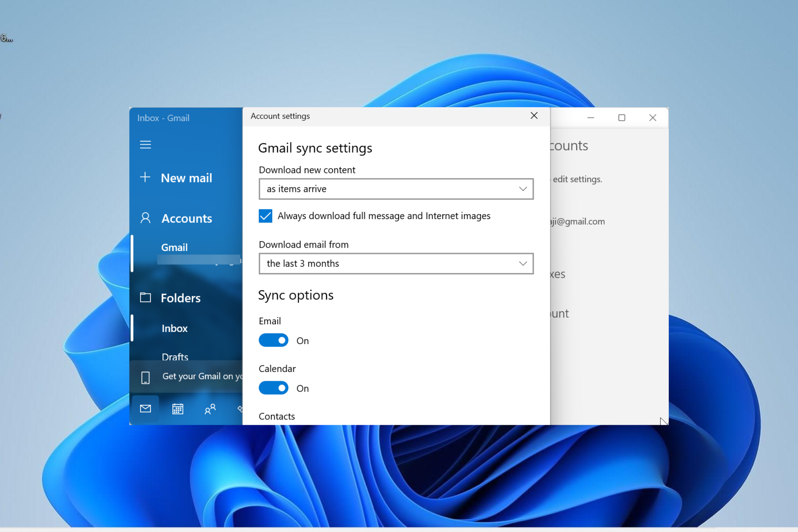The height and width of the screenshot is (532, 798).
Task: Click the Gmail account menu item
Action: pos(174,248)
